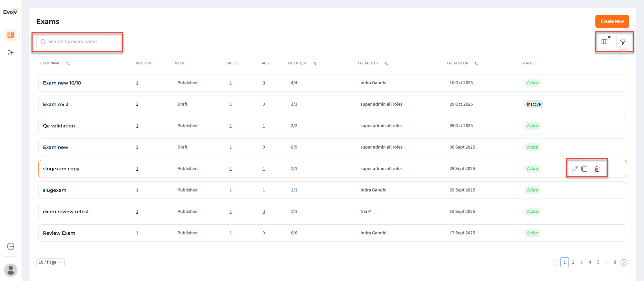Go to previous page arrow
The width and height of the screenshot is (644, 281).
click(x=556, y=262)
